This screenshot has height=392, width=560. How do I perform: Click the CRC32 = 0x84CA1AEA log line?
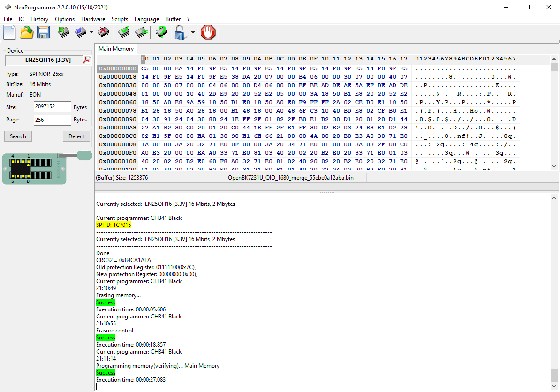[123, 260]
